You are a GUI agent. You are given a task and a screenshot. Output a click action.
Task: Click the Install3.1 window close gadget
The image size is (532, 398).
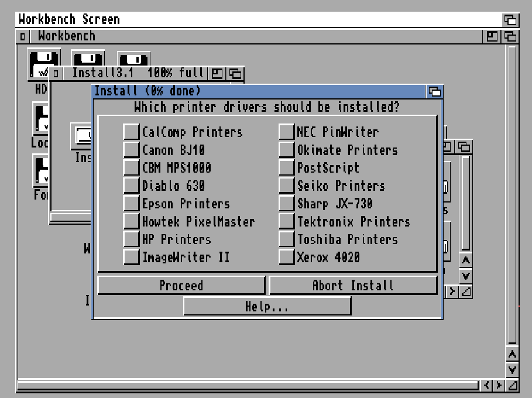pyautogui.click(x=56, y=73)
